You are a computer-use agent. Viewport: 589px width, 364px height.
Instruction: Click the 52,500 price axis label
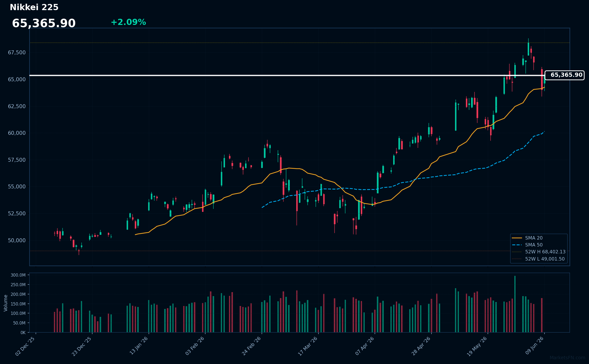[17, 213]
